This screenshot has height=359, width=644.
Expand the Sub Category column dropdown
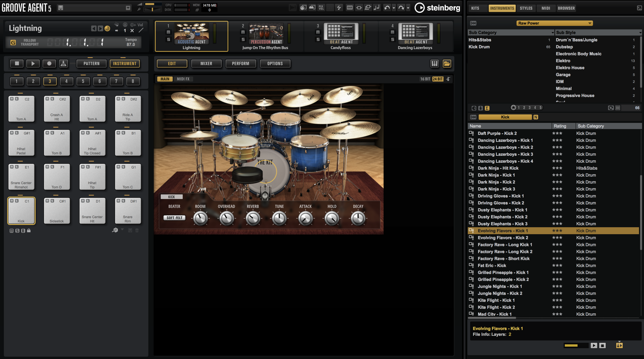[x=552, y=33]
